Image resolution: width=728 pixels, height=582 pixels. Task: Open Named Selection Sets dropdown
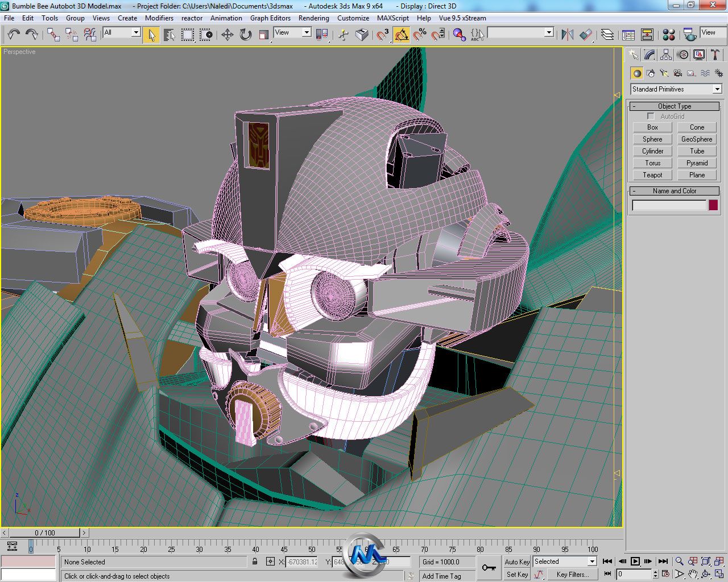(520, 32)
